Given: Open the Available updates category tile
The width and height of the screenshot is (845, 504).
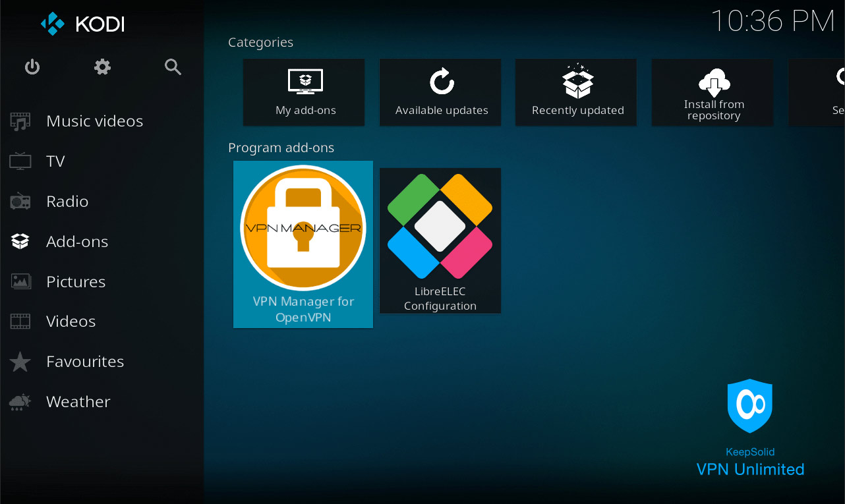Looking at the screenshot, I should click(440, 92).
